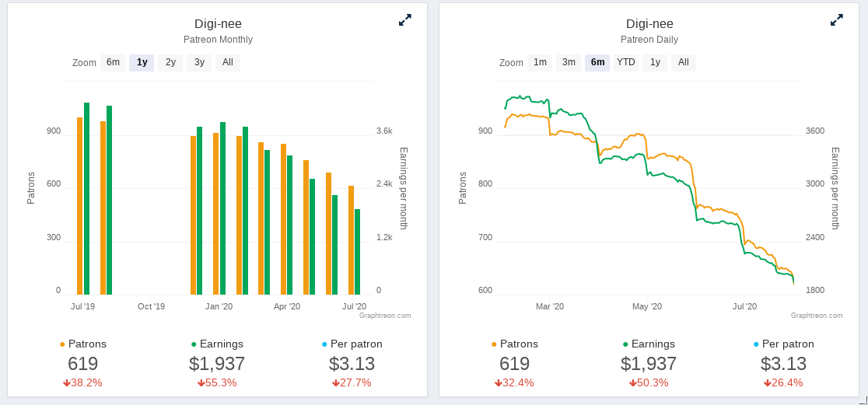
Task: Expand the Patreon Daily chart to fullscreen
Action: pos(836,20)
